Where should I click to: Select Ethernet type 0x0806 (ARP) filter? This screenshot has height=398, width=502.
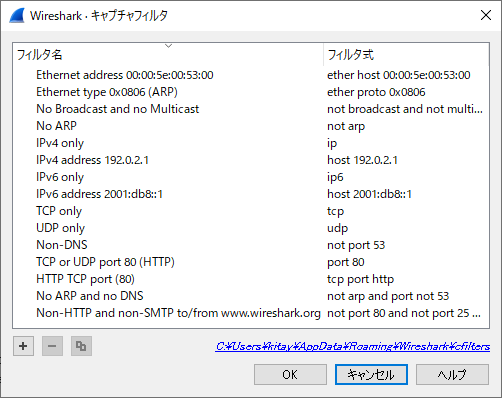[x=107, y=92]
